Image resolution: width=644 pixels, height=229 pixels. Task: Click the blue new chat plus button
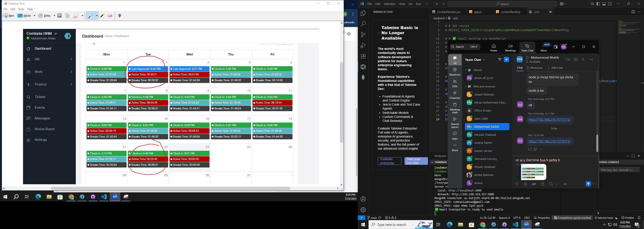click(x=506, y=59)
